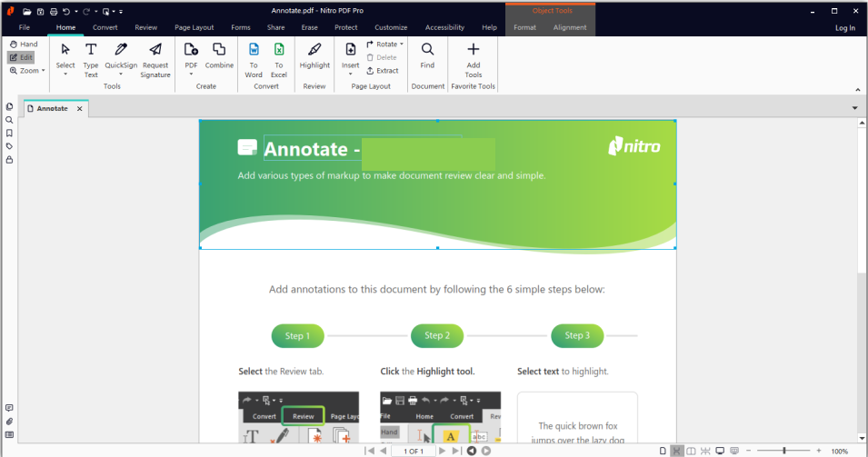Switch to continuous facing pages view
This screenshot has height=457, width=868.
pyautogui.click(x=705, y=451)
